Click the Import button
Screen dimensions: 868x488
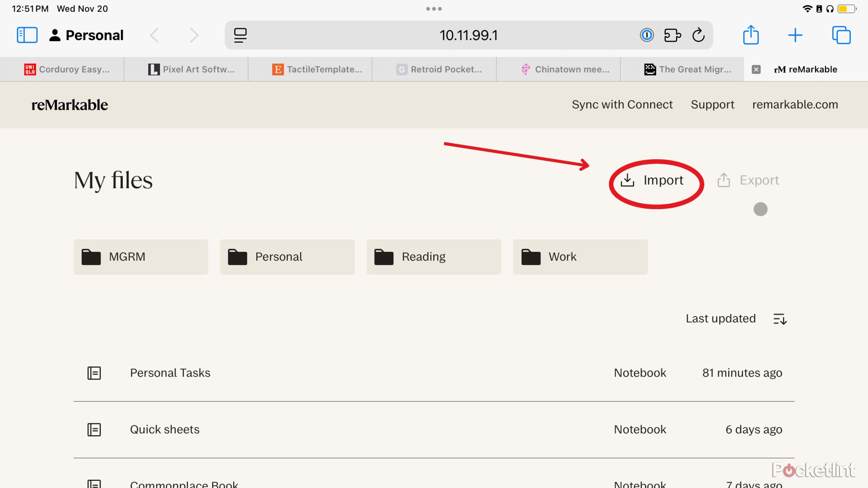click(653, 180)
